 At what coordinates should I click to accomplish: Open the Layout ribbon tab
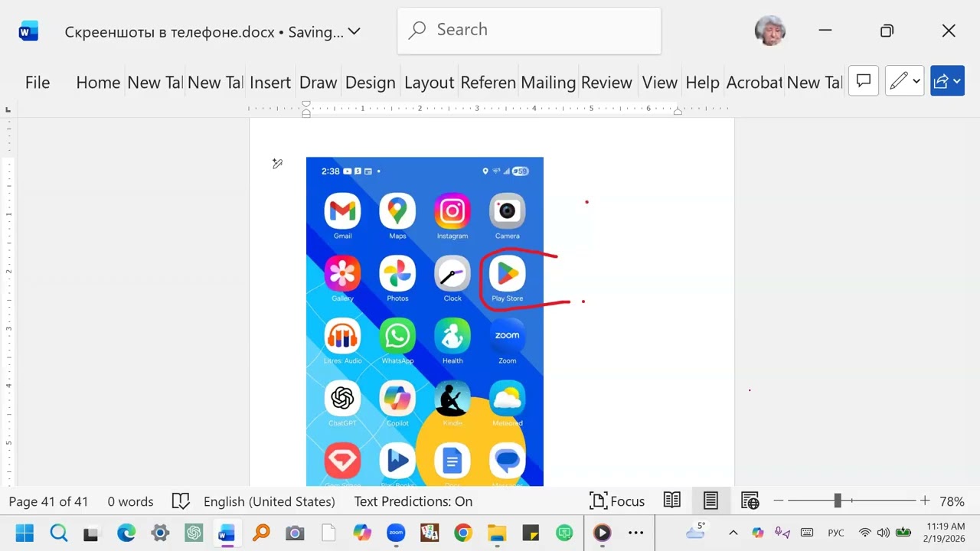(430, 83)
